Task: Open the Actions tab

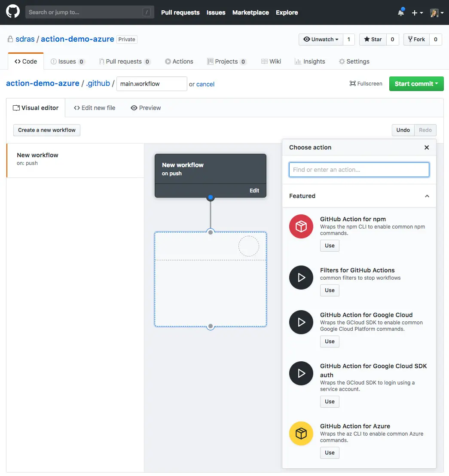Action: [x=179, y=61]
